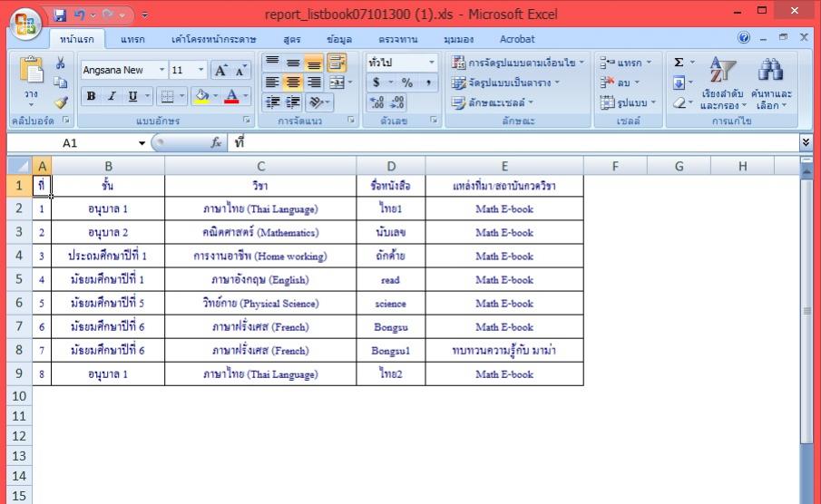Apply comma style
This screenshot has height=504, width=821.
click(x=428, y=82)
